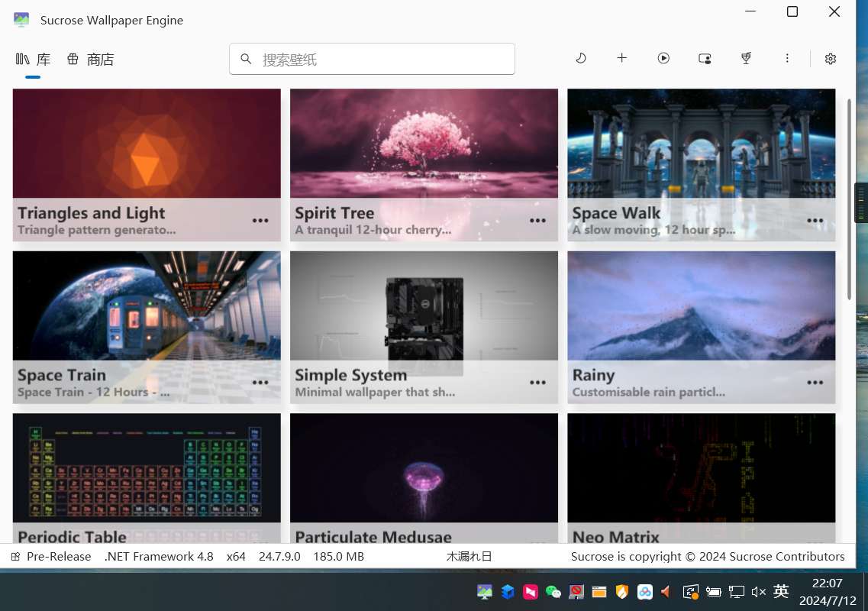The width and height of the screenshot is (868, 611).
Task: Click the Sucrose copyright text link
Action: point(707,557)
